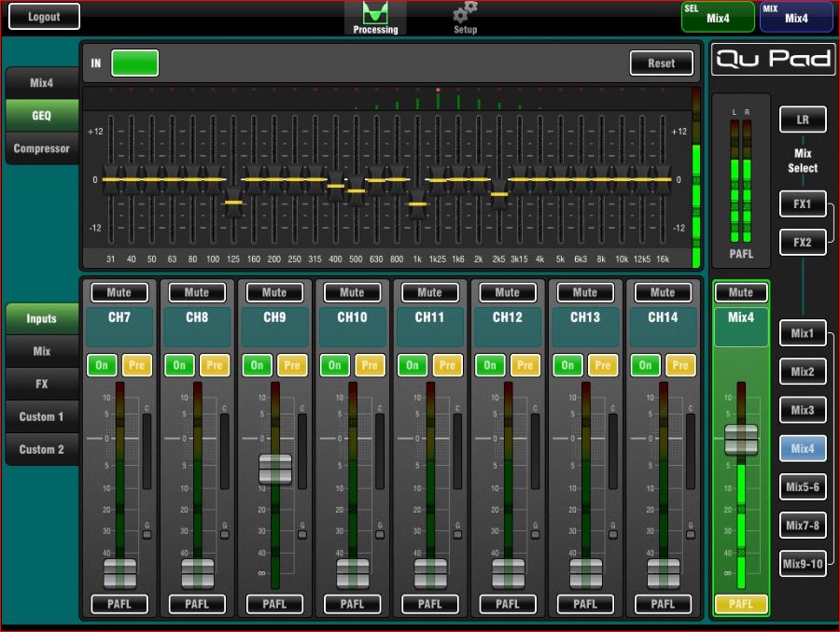The height and width of the screenshot is (632, 840).
Task: Select the FX2 mix
Action: point(803,243)
